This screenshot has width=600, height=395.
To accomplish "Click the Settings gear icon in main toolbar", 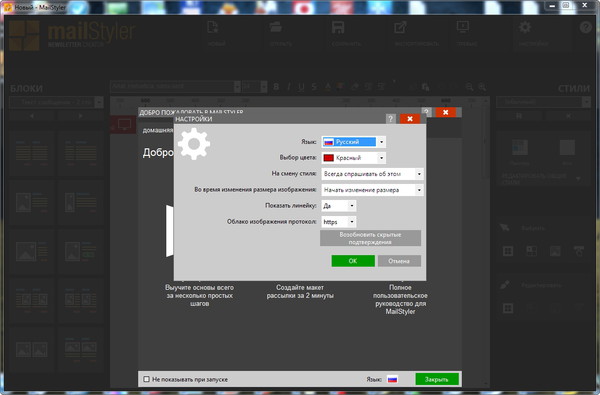I will 525,28.
